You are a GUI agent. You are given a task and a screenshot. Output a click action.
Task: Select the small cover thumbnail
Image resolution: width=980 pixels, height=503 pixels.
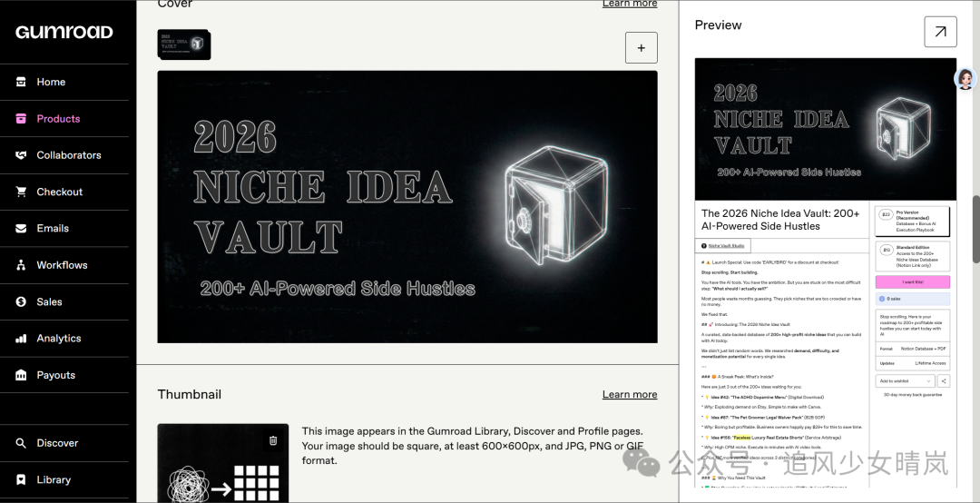[183, 44]
